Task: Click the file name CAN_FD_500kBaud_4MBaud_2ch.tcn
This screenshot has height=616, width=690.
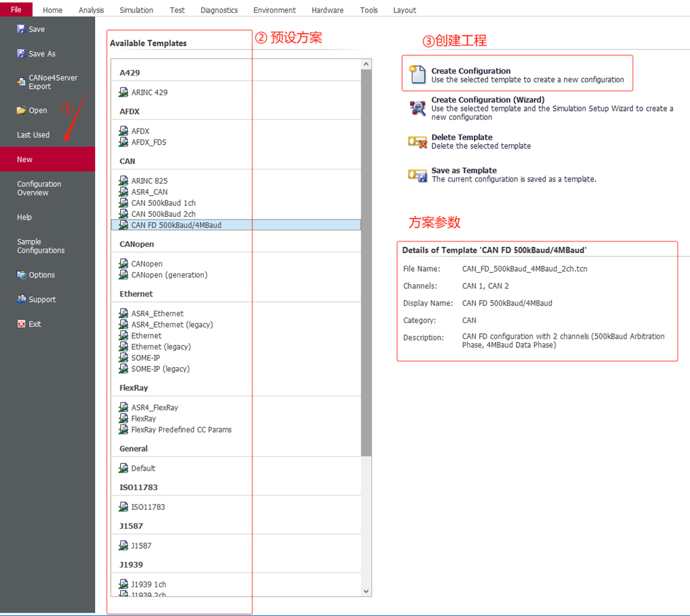Action: tap(525, 269)
